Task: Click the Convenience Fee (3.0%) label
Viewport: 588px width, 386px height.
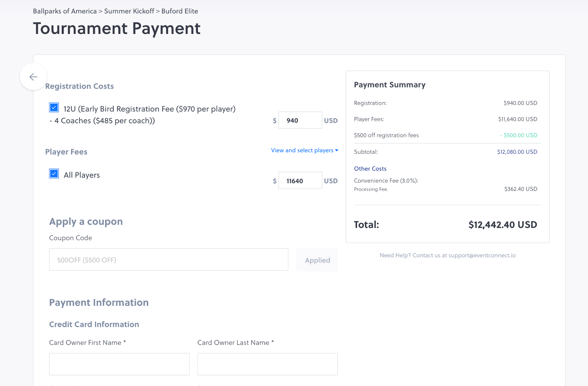Action: [386, 181]
